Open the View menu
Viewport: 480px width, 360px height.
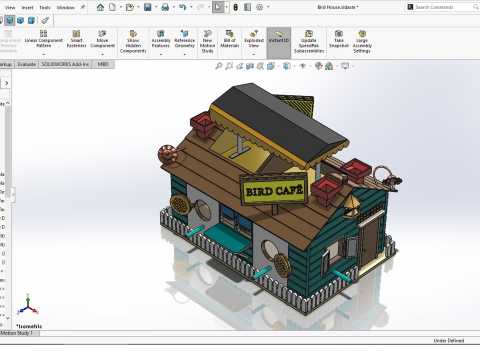tap(10, 7)
